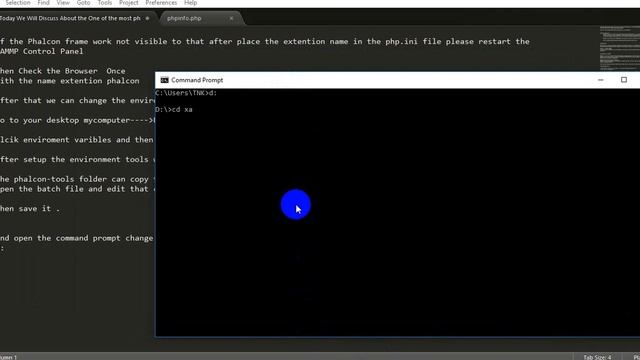Open the Preferences menu
640x360 pixels.
point(161,3)
